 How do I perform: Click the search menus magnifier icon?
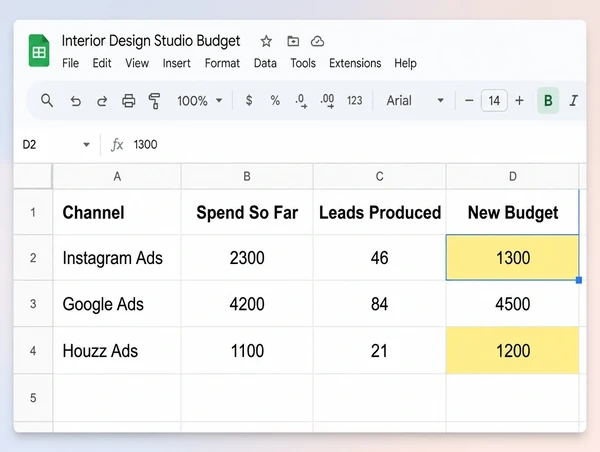click(47, 101)
